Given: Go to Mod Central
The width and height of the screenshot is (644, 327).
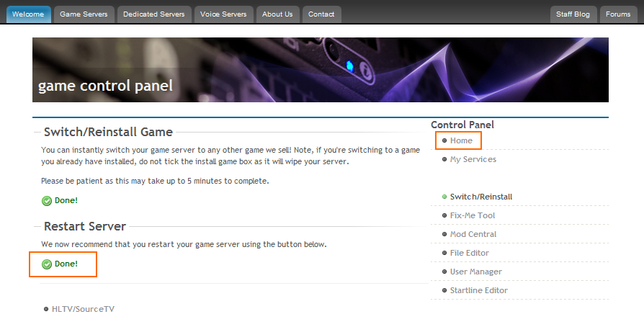Looking at the screenshot, I should coord(473,234).
